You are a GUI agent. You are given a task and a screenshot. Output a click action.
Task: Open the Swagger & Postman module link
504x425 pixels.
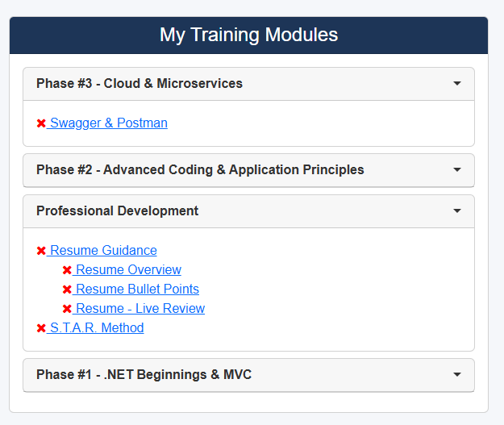(x=109, y=123)
